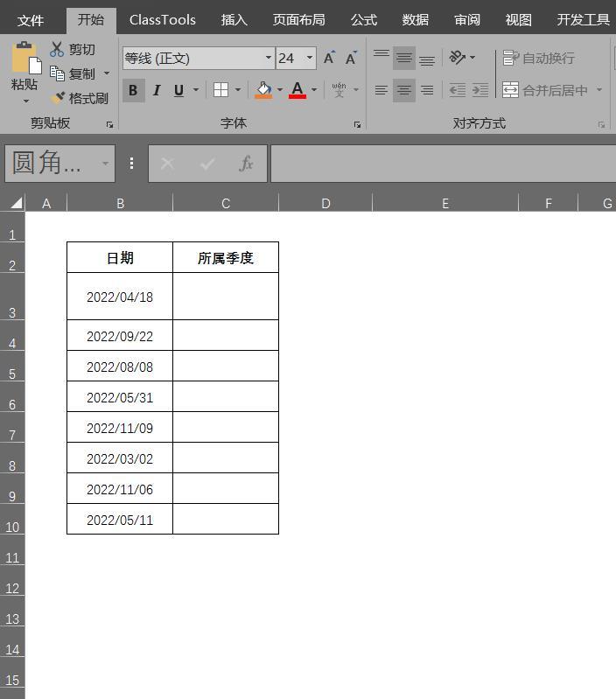
Task: Toggle horizontal center alignment
Action: tap(404, 90)
